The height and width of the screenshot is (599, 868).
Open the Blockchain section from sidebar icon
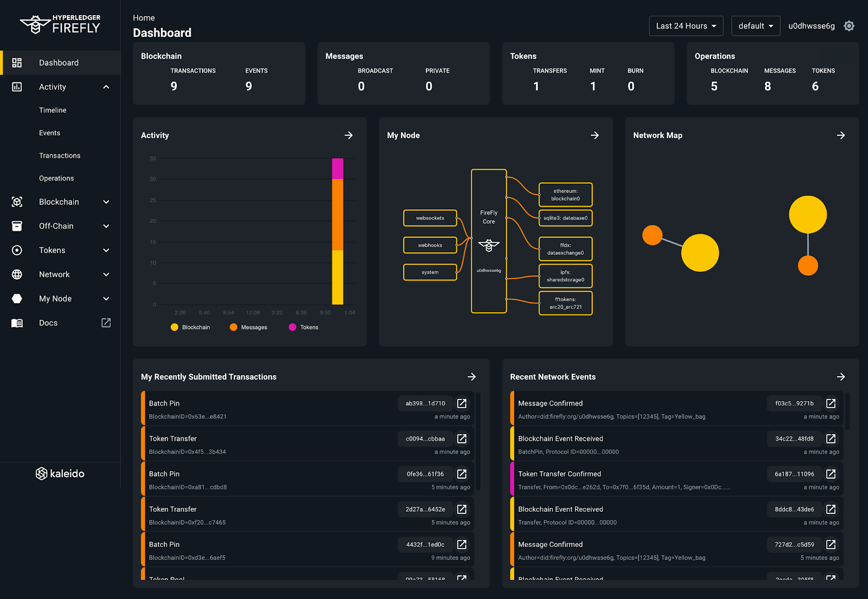pyautogui.click(x=17, y=202)
